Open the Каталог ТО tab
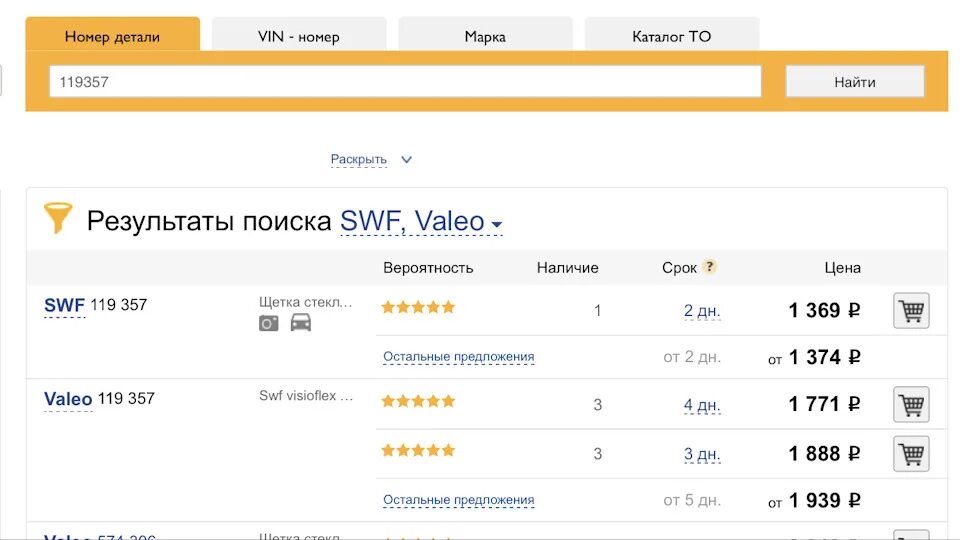Image resolution: width=960 pixels, height=540 pixels. (x=672, y=36)
